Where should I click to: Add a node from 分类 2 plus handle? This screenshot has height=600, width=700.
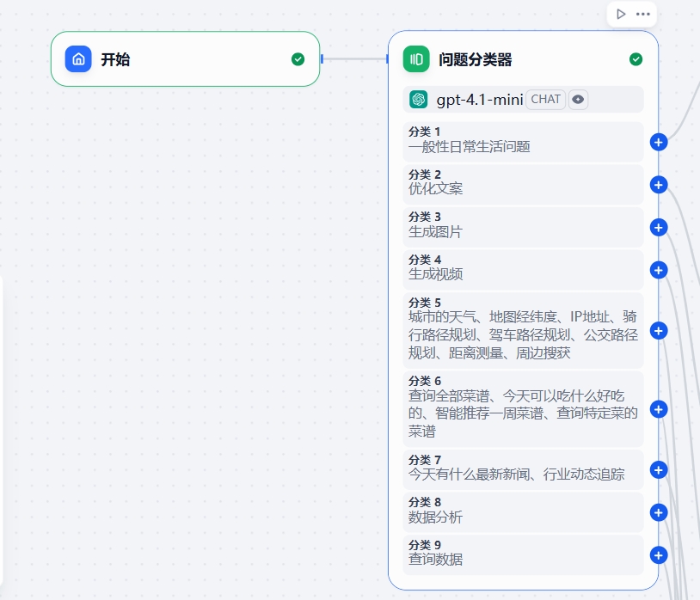click(x=659, y=185)
